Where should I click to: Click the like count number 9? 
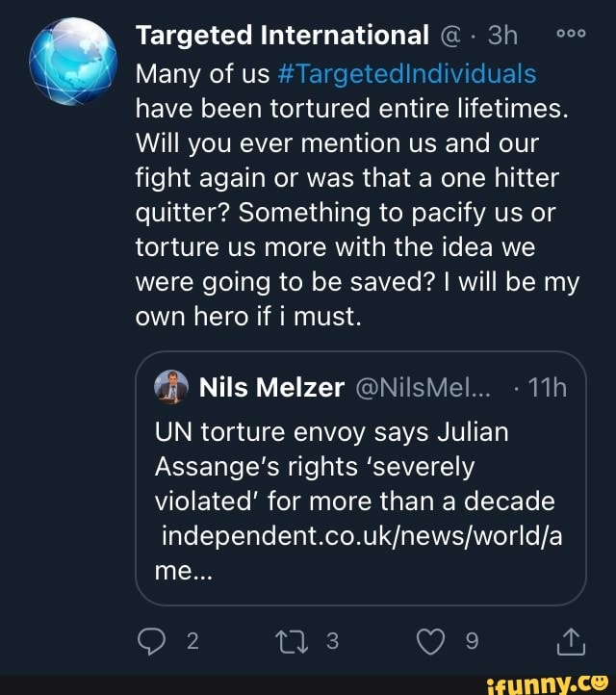coord(471,639)
